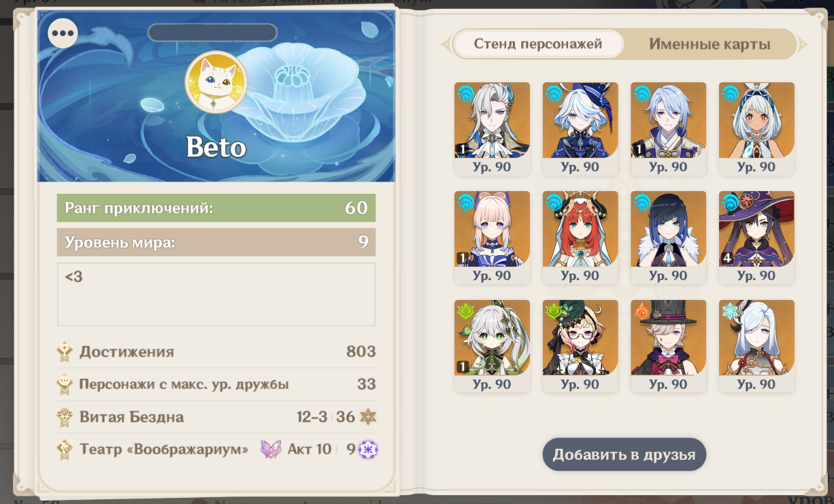
Task: Select the Стенд персонажей tab
Action: click(x=538, y=44)
